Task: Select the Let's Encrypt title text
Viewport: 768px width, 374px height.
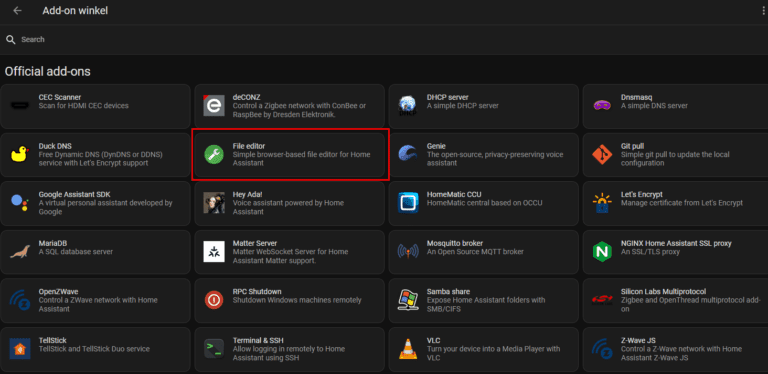Action: (x=642, y=194)
